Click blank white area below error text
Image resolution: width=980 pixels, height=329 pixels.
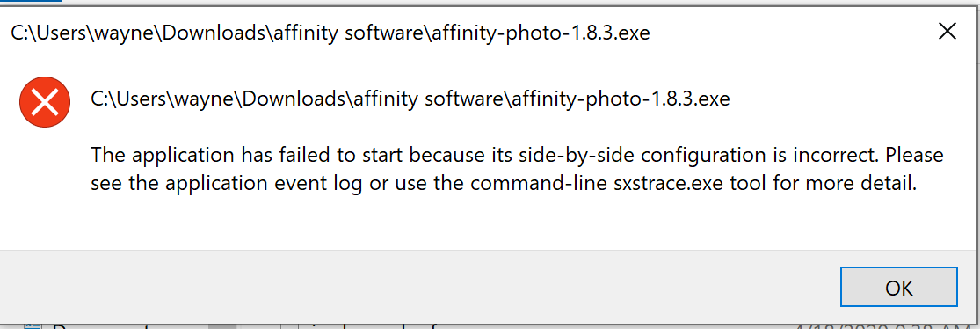(488, 222)
